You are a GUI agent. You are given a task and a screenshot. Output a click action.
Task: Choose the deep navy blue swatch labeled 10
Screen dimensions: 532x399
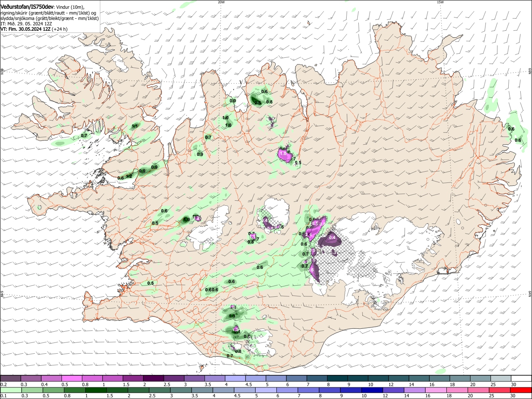tap(372, 390)
